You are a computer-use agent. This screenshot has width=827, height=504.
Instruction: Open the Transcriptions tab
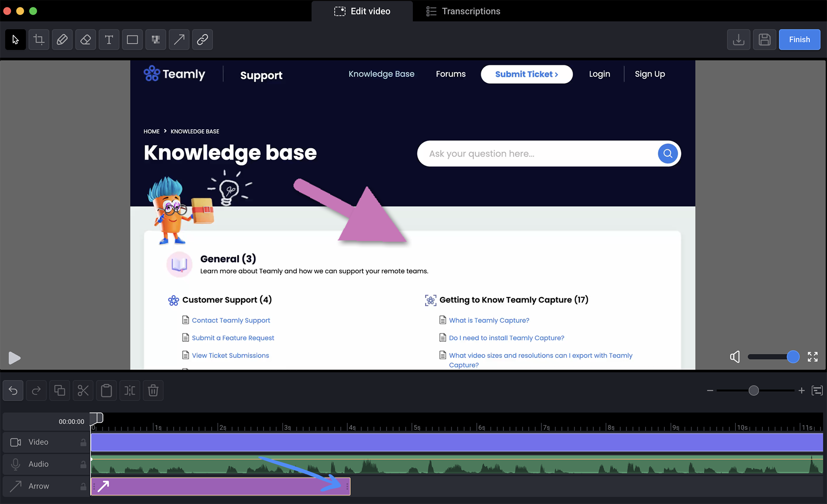pos(463,11)
